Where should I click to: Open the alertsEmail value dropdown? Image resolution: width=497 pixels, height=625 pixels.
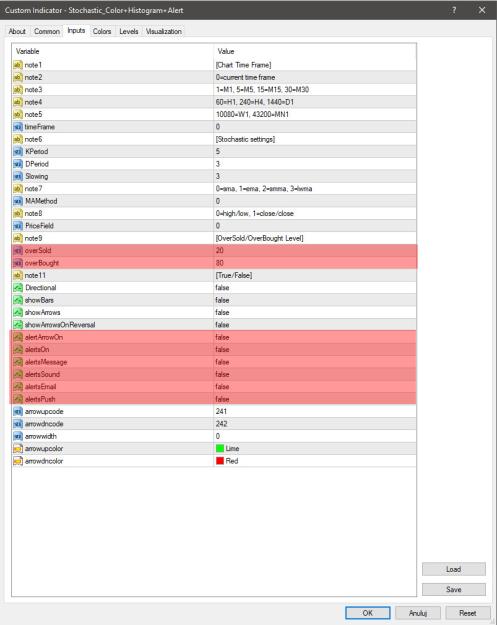(x=315, y=386)
